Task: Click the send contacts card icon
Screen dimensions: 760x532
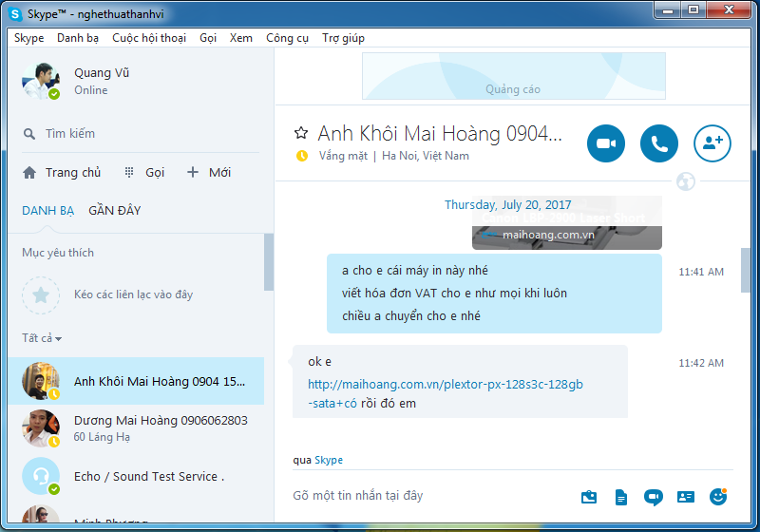Action: (686, 496)
